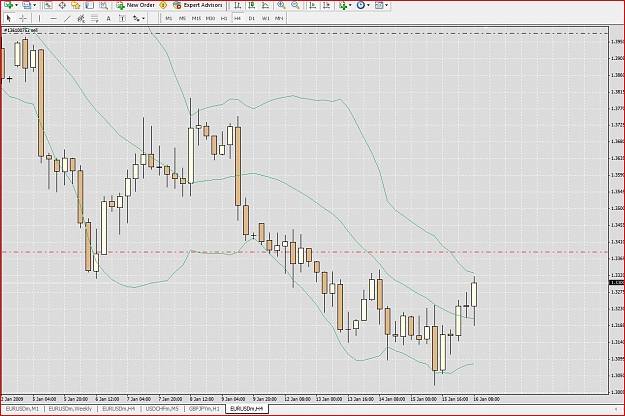This screenshot has width=625, height=416.
Task: Toggle chart shift from right border
Action: [x=327, y=5]
